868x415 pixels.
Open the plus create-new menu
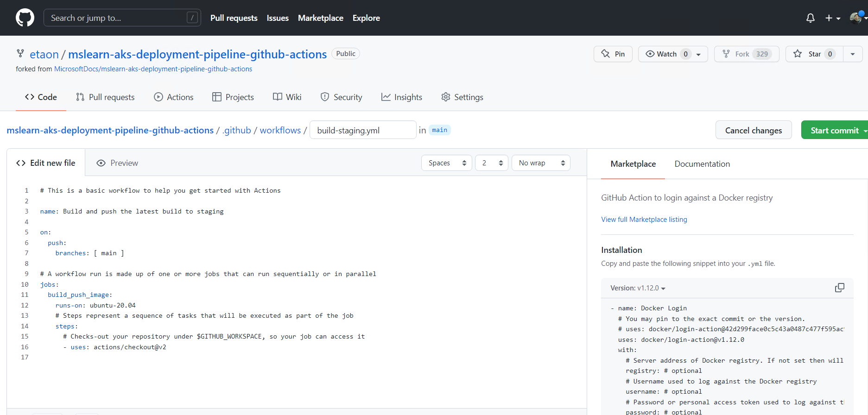tap(833, 18)
